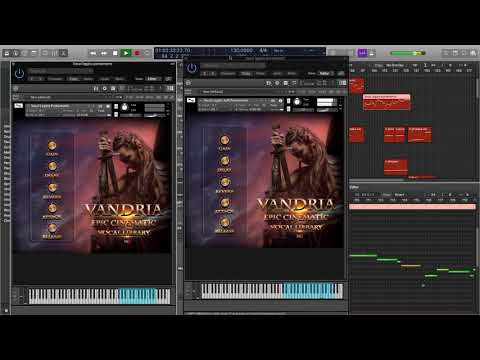Open instrument edit wrench in right Kontakt
Screen dimensions: 480x360
(191, 100)
